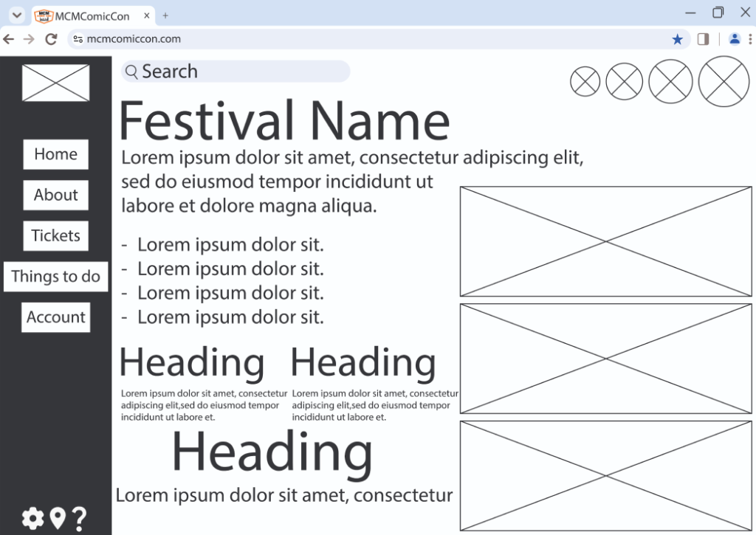756x535 pixels.
Task: Go to the Home page
Action: tap(56, 154)
